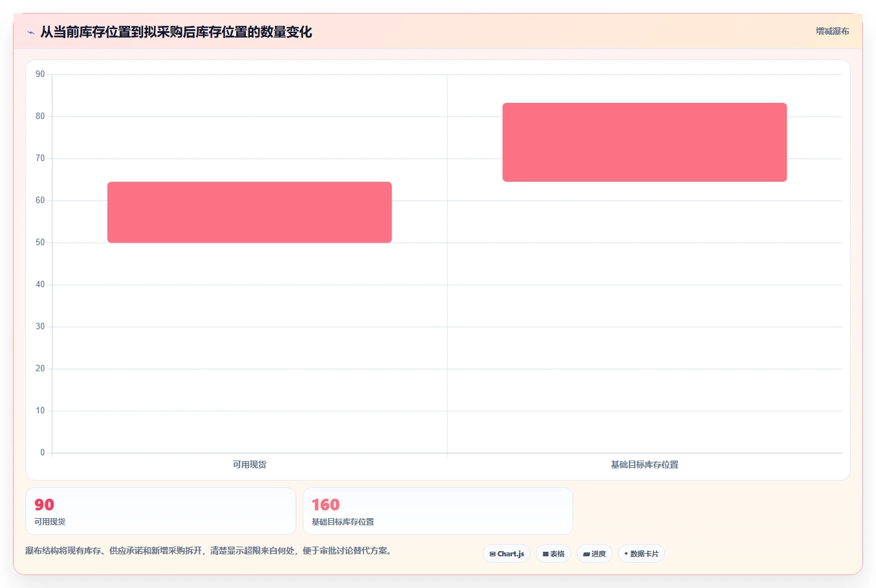Click the y-axis value 90
This screenshot has height=588, width=876.
40,74
